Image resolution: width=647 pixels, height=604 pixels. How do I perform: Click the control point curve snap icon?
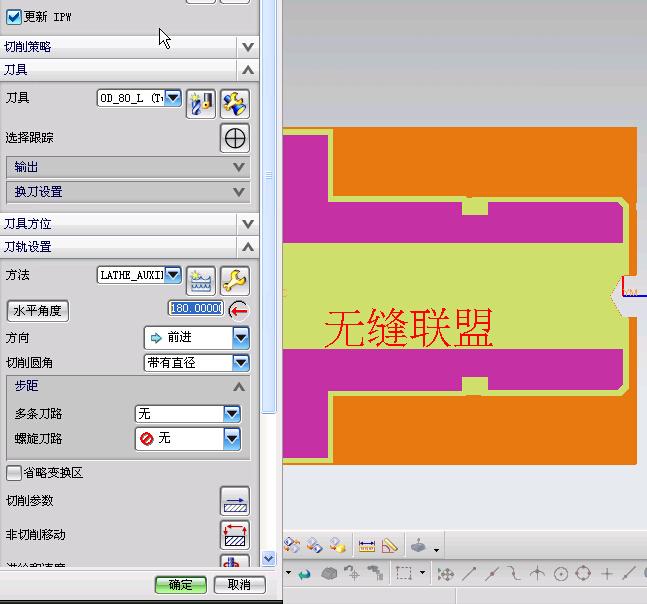pos(514,574)
